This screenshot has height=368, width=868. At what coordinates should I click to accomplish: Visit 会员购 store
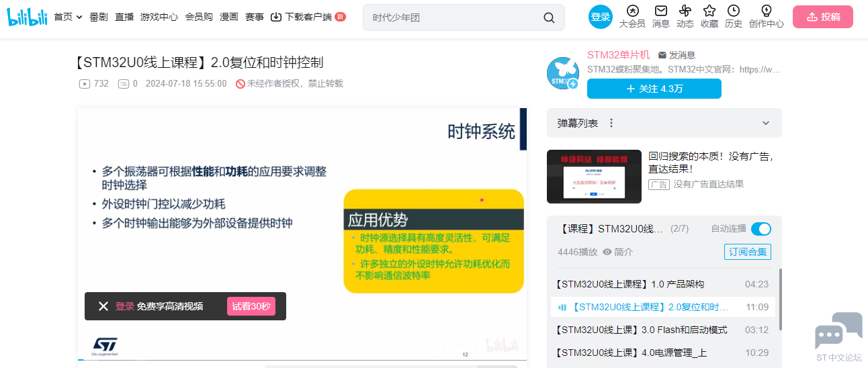[199, 17]
